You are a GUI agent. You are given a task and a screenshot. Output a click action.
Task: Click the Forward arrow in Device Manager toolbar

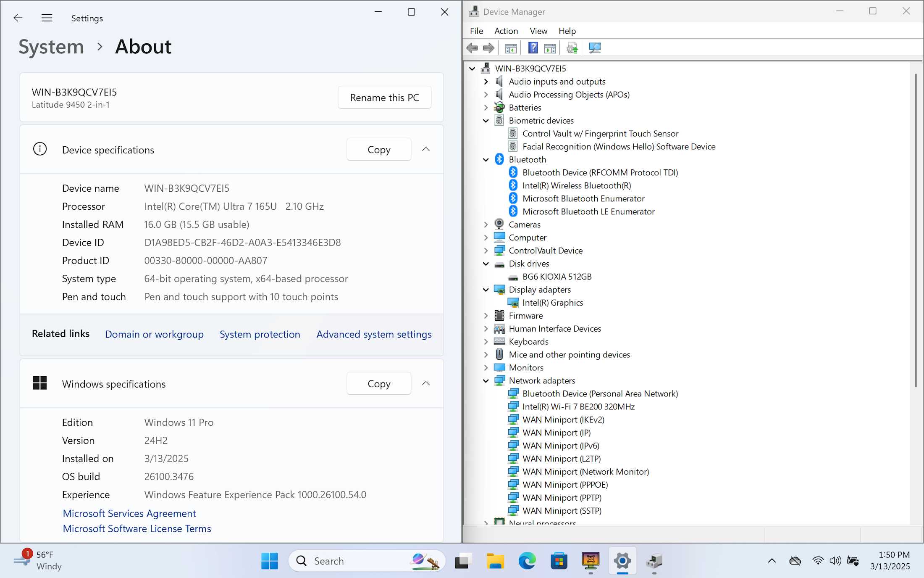[488, 48]
